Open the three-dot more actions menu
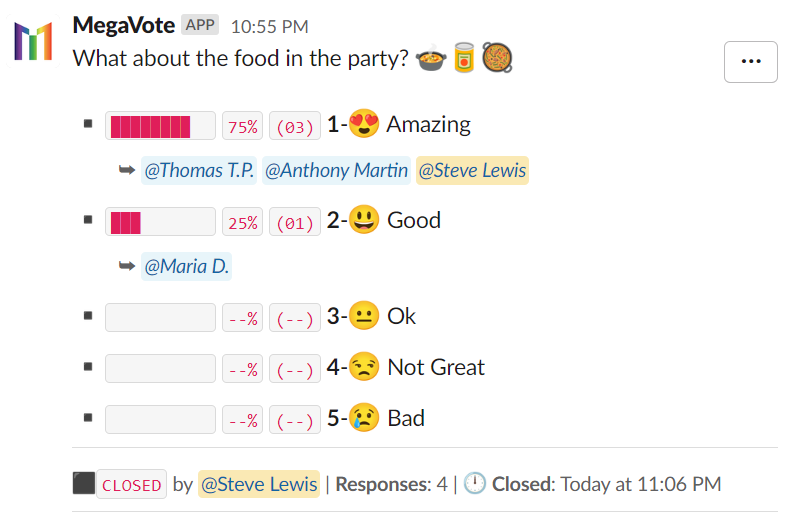The height and width of the screenshot is (522, 795). [750, 62]
